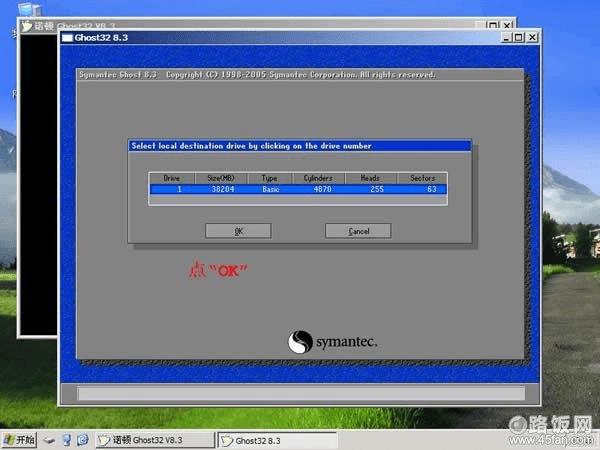This screenshot has width=600, height=450.
Task: Switch to Ghost32 V8.3 taskbar item
Action: point(155,440)
